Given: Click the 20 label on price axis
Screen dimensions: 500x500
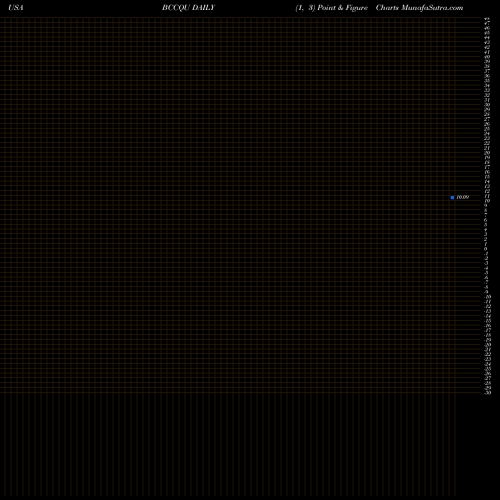Looking at the screenshot, I should click(487, 153).
